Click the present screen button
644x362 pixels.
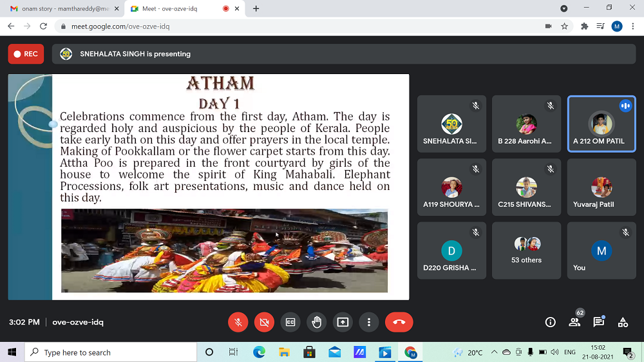click(x=343, y=322)
